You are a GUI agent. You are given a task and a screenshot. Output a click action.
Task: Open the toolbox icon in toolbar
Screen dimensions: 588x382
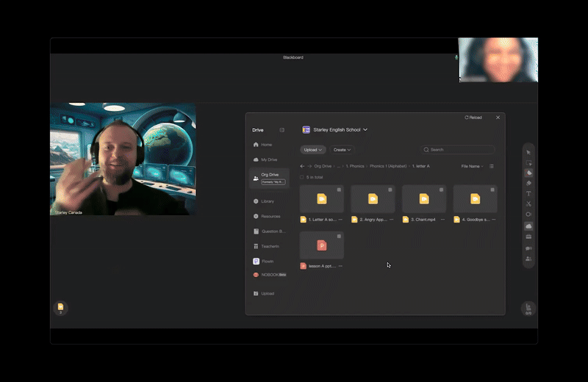tap(528, 237)
